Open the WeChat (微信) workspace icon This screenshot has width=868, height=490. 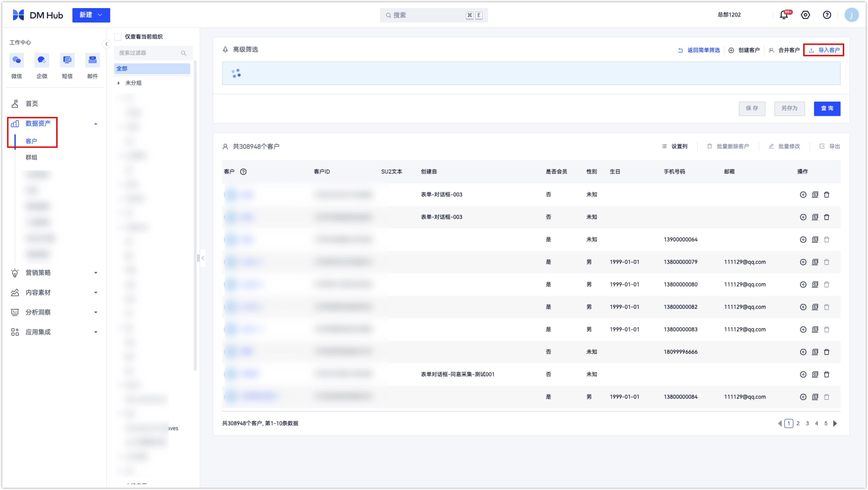coord(16,60)
